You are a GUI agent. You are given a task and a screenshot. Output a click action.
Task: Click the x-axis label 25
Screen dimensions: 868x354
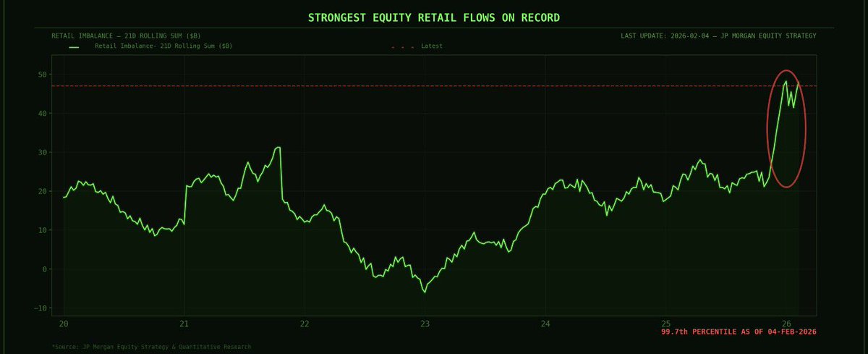click(665, 323)
